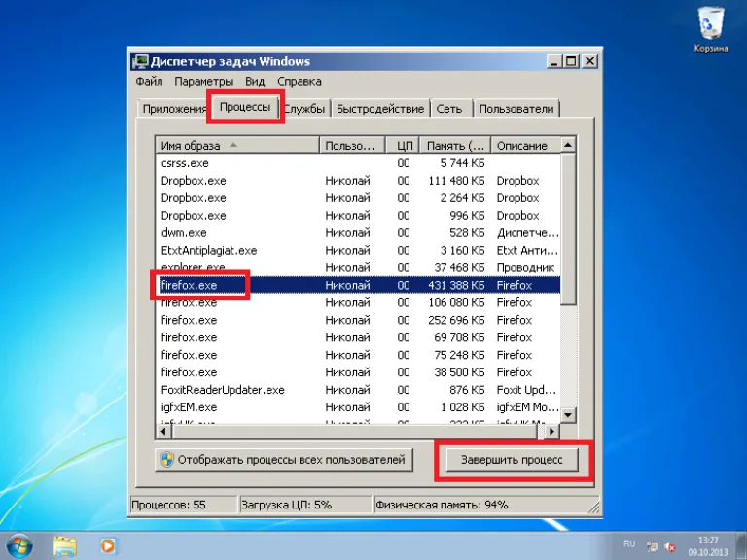The image size is (747, 560).
Task: Open the Recycle Bin (Корзина) desktop icon
Action: 710,29
